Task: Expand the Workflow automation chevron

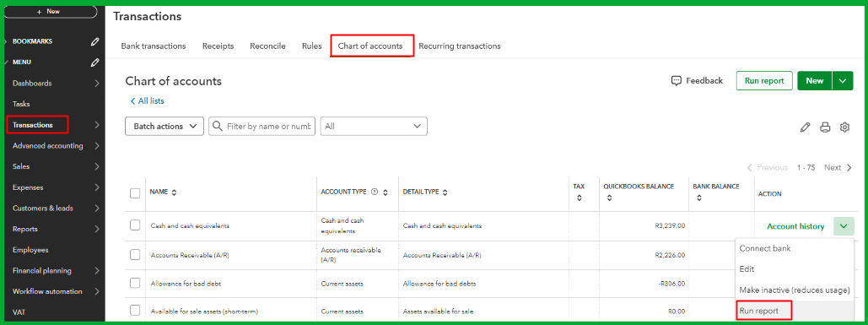Action: coord(97,292)
